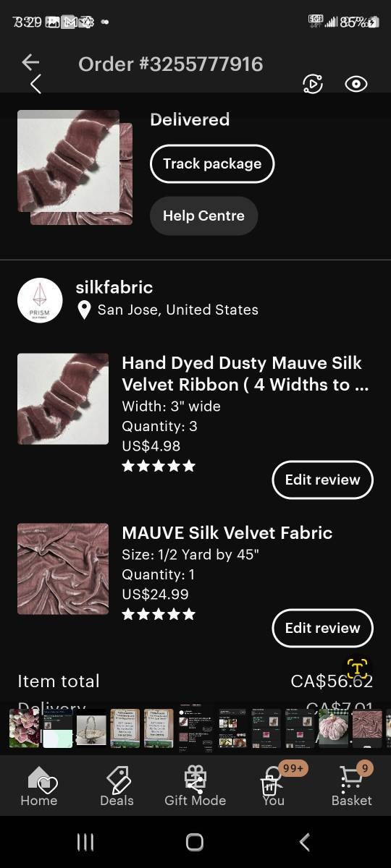The height and width of the screenshot is (868, 391).
Task: Open the You profile tab
Action: coord(274,785)
